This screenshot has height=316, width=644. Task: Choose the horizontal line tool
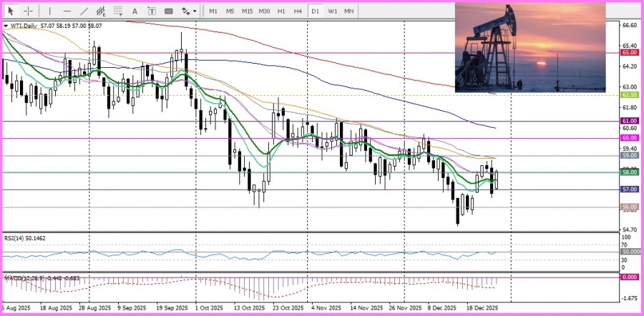[67, 11]
